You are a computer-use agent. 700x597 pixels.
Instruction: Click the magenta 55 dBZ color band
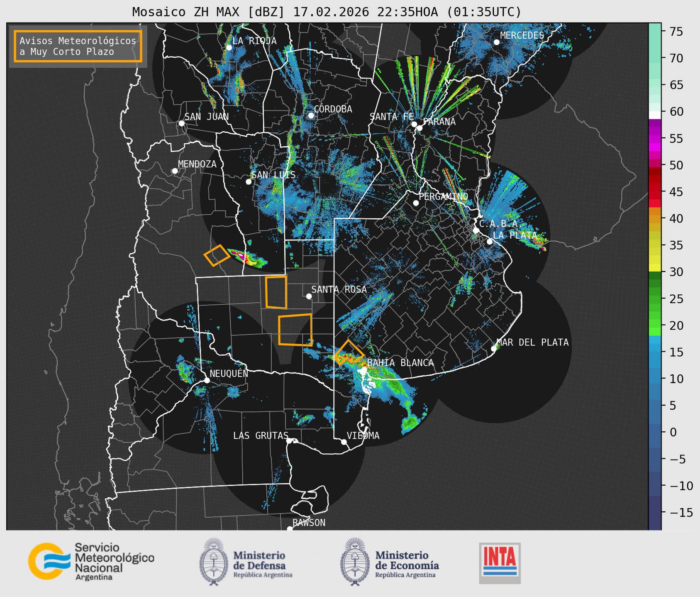point(654,139)
